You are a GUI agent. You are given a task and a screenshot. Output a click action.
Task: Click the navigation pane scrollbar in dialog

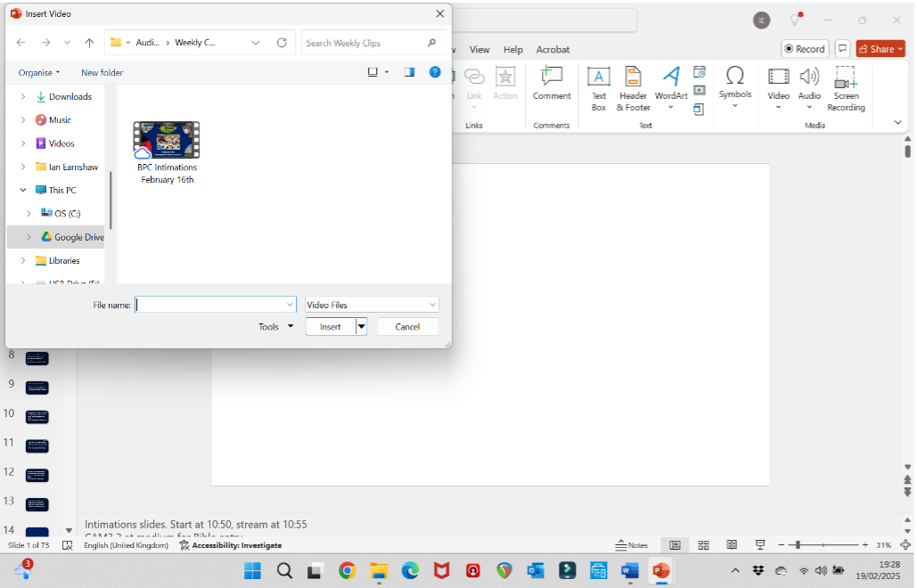tap(110, 200)
